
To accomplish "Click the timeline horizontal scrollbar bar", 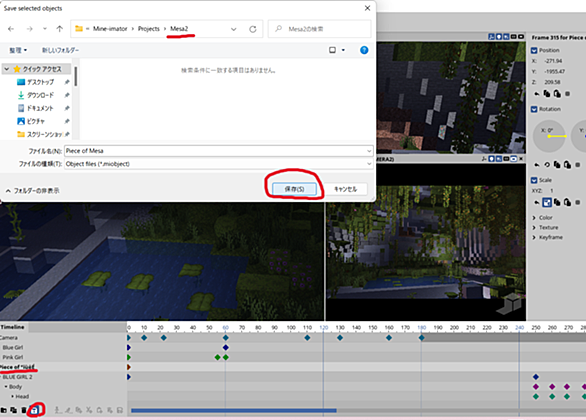I will click(234, 410).
